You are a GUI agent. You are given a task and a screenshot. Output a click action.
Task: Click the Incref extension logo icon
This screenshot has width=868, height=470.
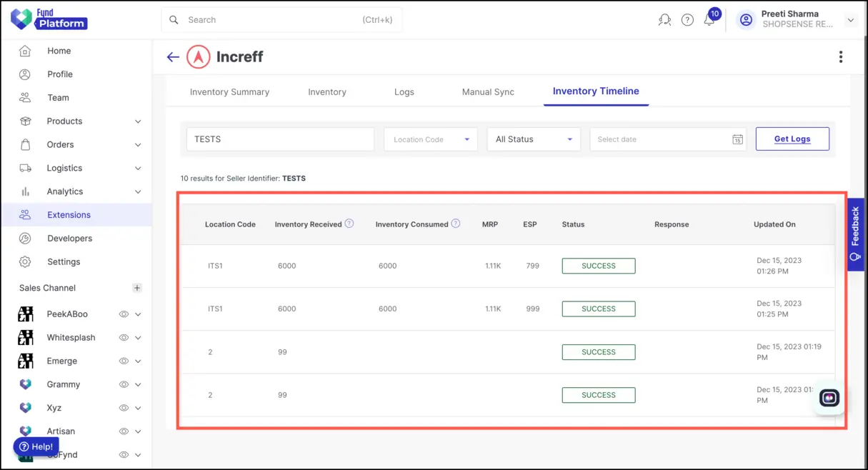pyautogui.click(x=198, y=56)
